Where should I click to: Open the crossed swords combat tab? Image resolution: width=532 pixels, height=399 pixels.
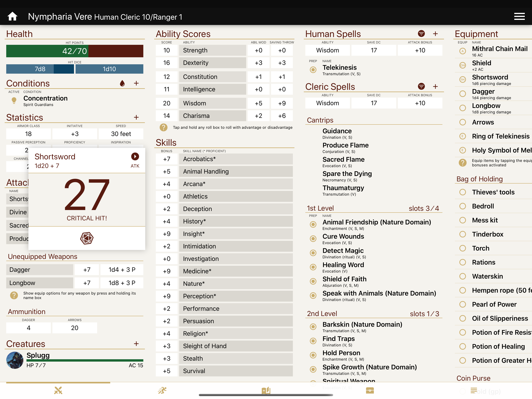click(58, 390)
